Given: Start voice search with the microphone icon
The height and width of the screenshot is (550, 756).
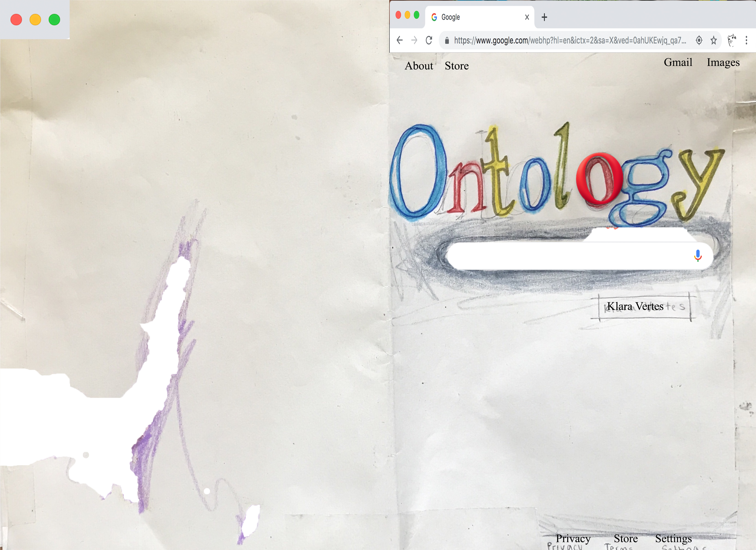Looking at the screenshot, I should click(x=698, y=256).
